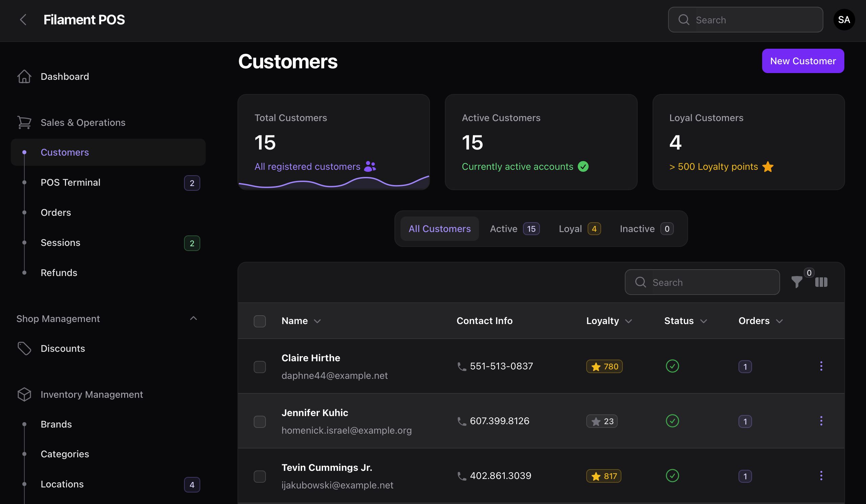Click the New Customer button
866x504 pixels.
point(802,61)
